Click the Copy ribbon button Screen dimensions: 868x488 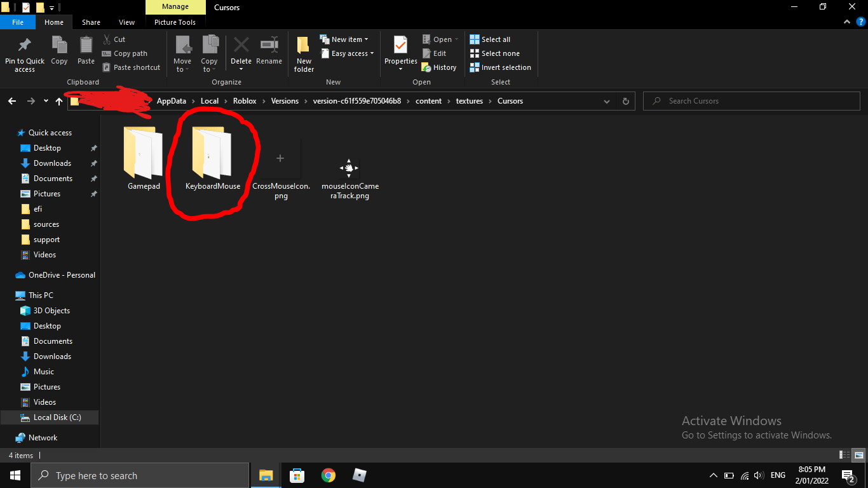click(59, 51)
